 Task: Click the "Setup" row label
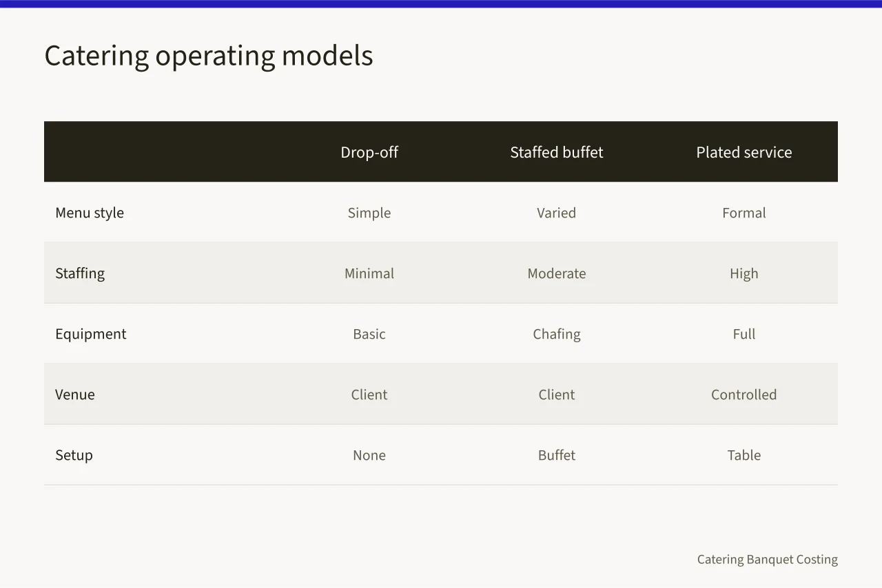click(74, 455)
